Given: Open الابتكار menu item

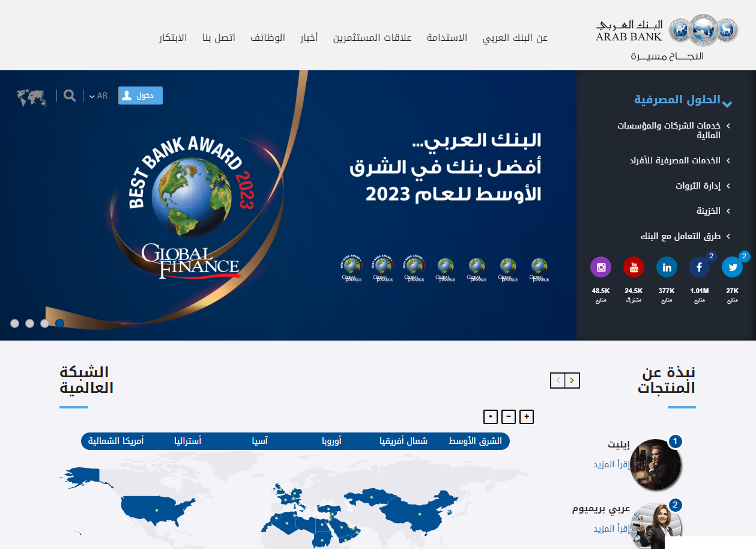Looking at the screenshot, I should tap(173, 38).
